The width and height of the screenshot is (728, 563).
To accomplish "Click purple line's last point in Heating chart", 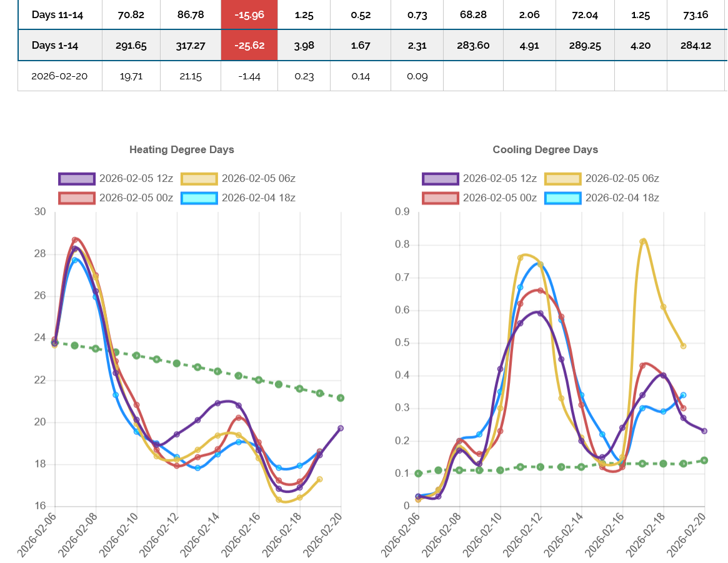I will [341, 428].
